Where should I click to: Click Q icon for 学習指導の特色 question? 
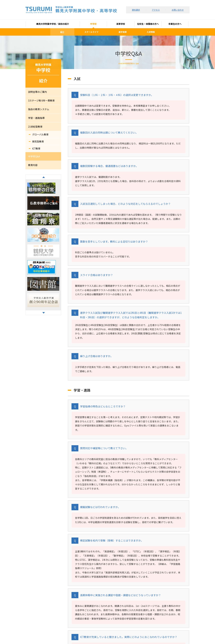(x=75, y=407)
